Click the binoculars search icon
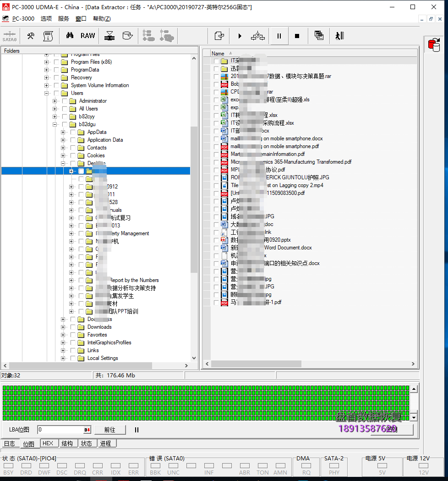Image resolution: width=448 pixels, height=481 pixels. 70,35
